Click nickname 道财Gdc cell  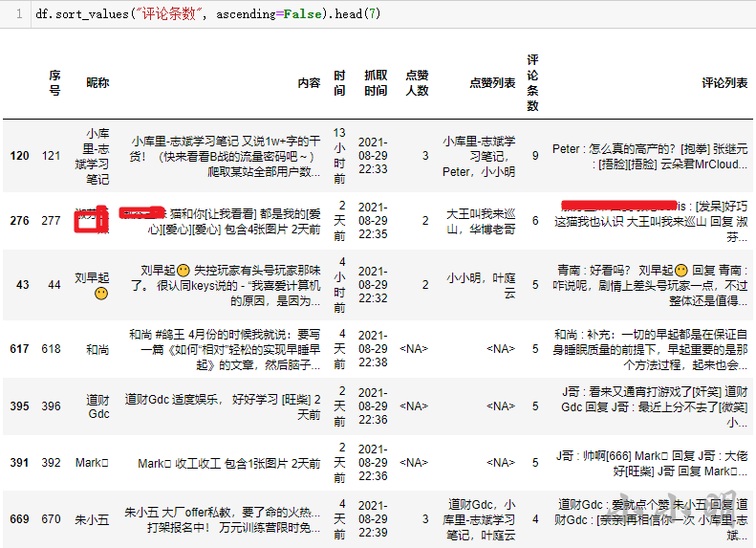pyautogui.click(x=97, y=406)
